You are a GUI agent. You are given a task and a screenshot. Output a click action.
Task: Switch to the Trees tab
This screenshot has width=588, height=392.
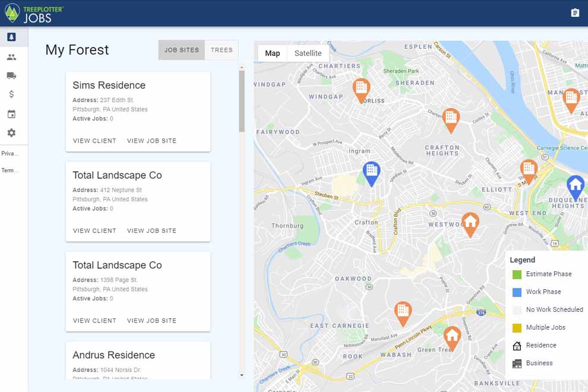(222, 50)
